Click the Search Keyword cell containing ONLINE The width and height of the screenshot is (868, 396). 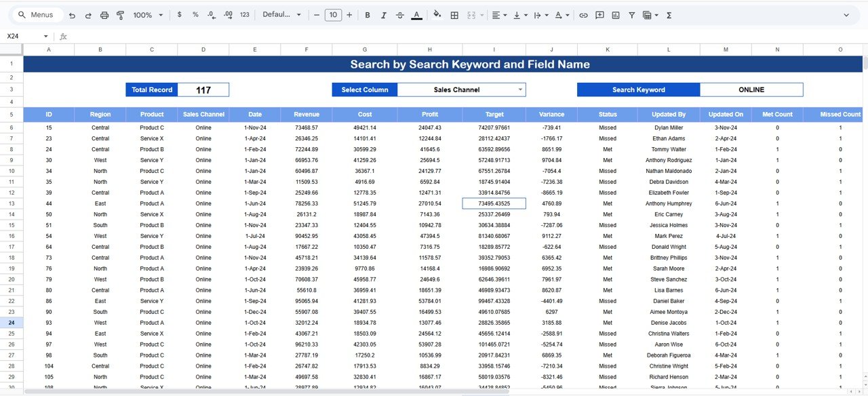pyautogui.click(x=751, y=90)
